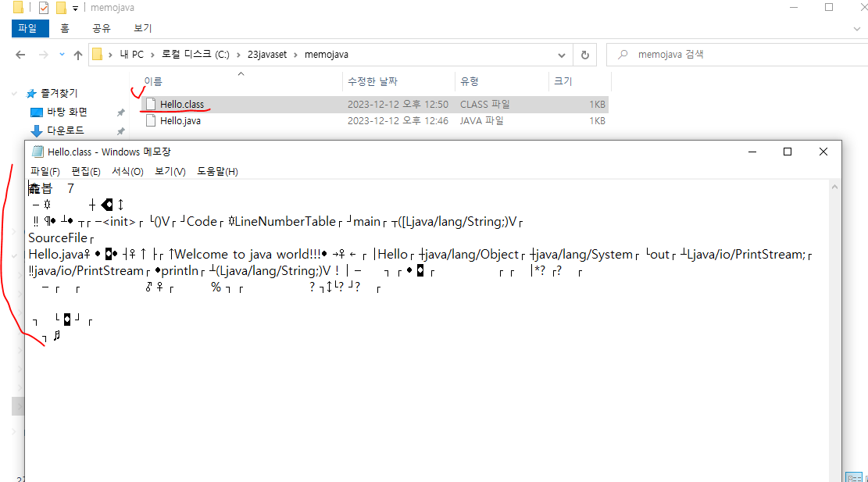Open Notepad 도움말(H) menu
The height and width of the screenshot is (482, 868).
[217, 172]
